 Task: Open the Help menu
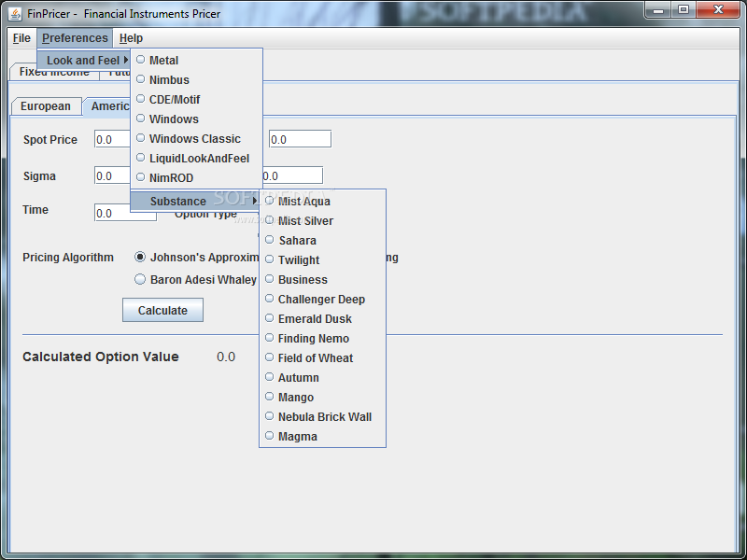point(131,38)
